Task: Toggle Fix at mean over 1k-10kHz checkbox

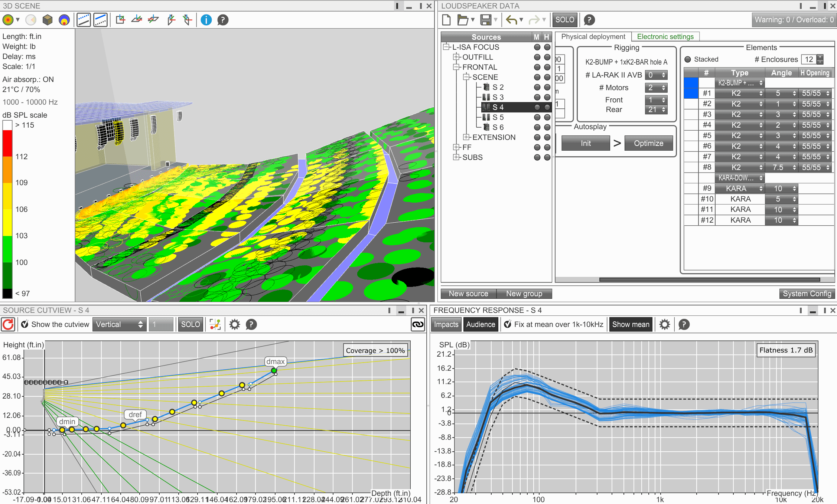Action: click(508, 324)
